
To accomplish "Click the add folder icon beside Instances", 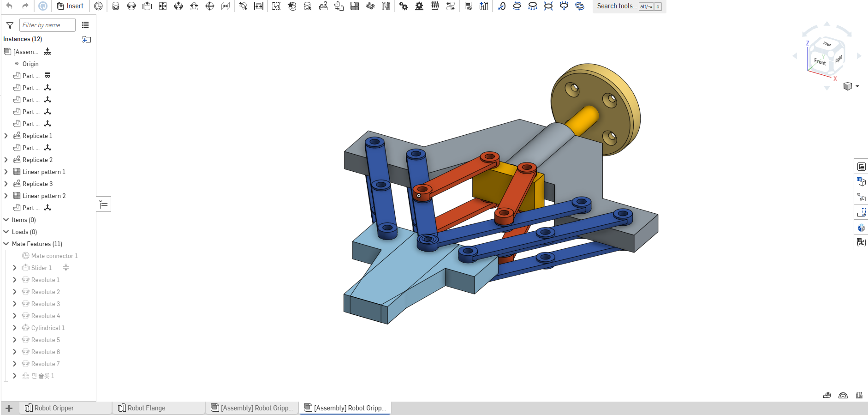I will coord(87,39).
